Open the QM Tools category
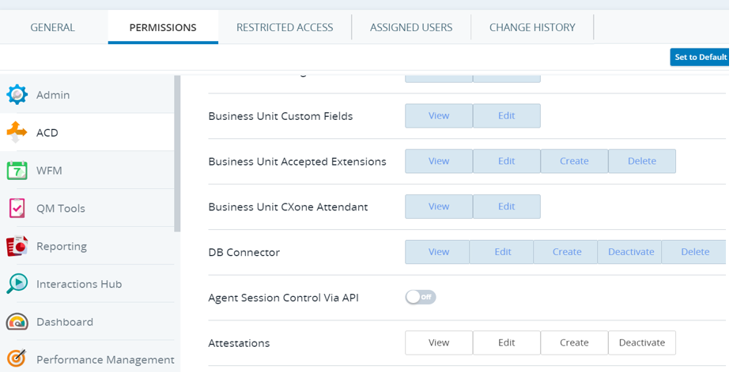733x372 pixels. [87, 208]
